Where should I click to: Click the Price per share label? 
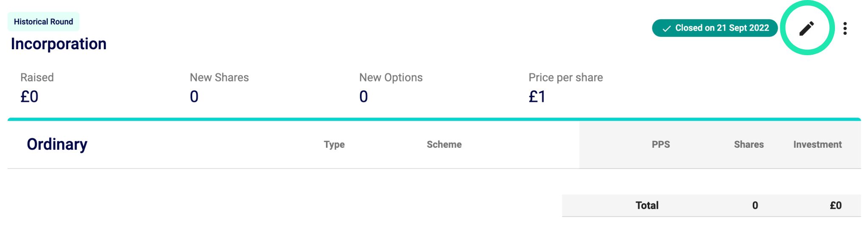pyautogui.click(x=565, y=77)
